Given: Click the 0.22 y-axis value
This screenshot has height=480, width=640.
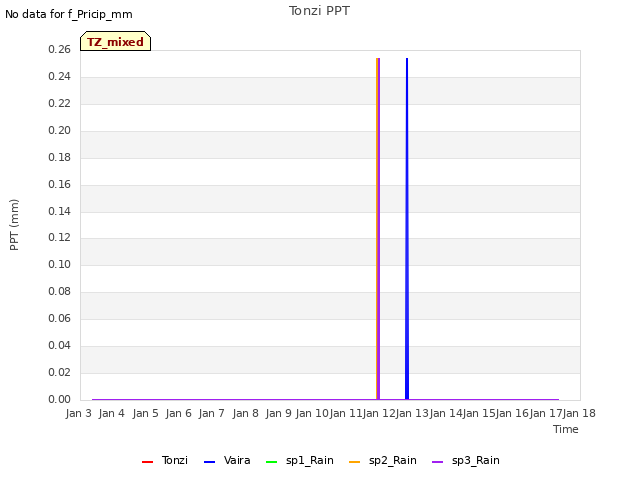Looking at the screenshot, I should point(59,103).
